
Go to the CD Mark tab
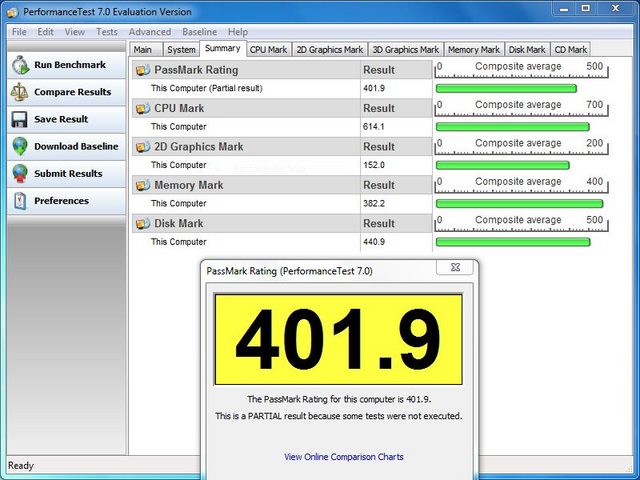(571, 49)
